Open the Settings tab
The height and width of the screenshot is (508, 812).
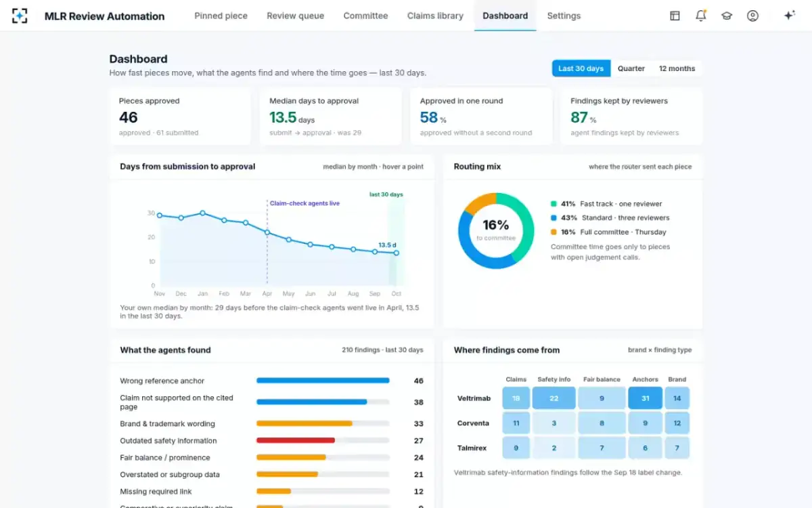click(x=564, y=16)
